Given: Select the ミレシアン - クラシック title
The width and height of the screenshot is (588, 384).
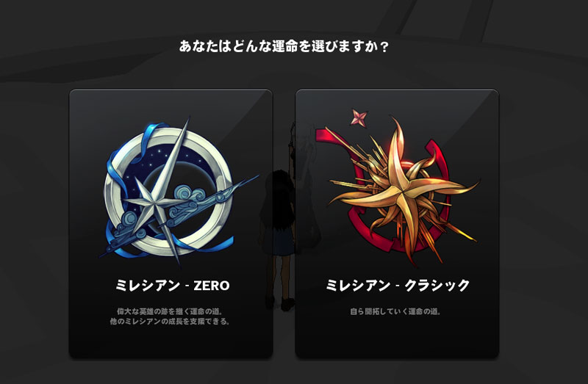Looking at the screenshot, I should click(398, 286).
